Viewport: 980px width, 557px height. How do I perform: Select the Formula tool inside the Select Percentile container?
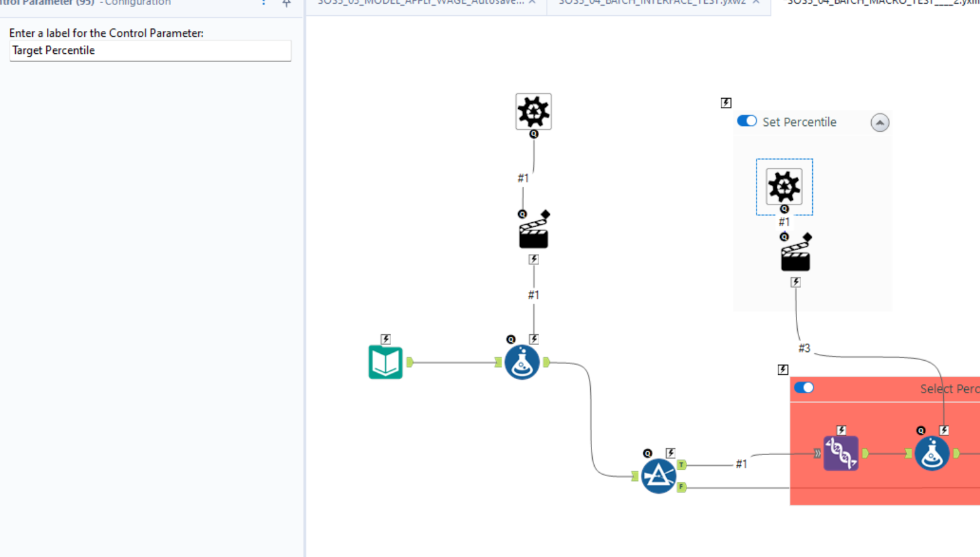pyautogui.click(x=931, y=453)
